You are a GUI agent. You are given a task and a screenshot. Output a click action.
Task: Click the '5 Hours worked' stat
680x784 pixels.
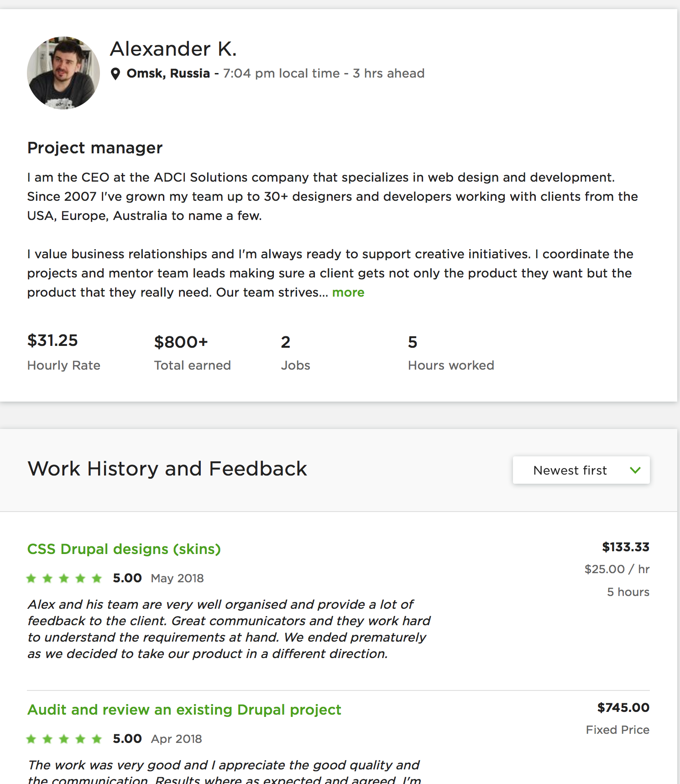click(413, 342)
